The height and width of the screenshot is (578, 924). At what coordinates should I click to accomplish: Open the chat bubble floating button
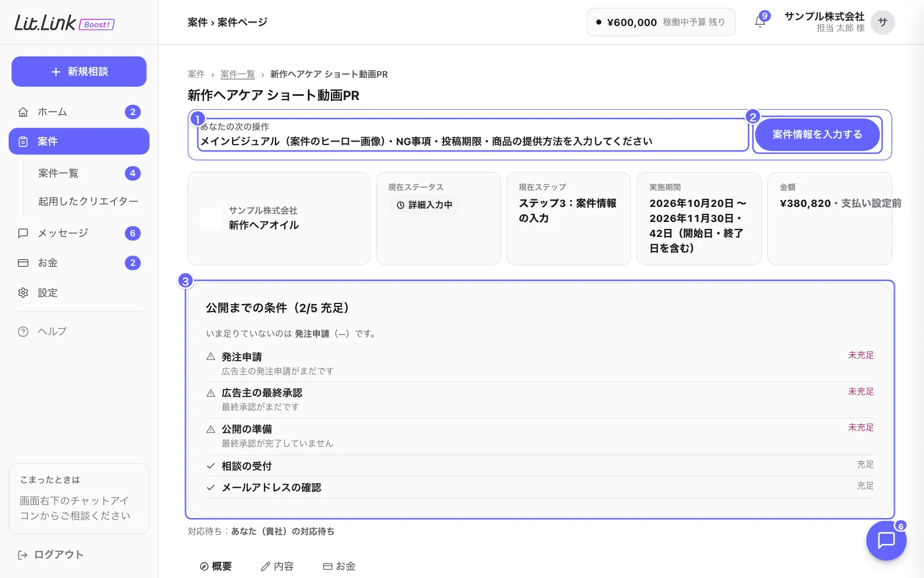coord(886,540)
